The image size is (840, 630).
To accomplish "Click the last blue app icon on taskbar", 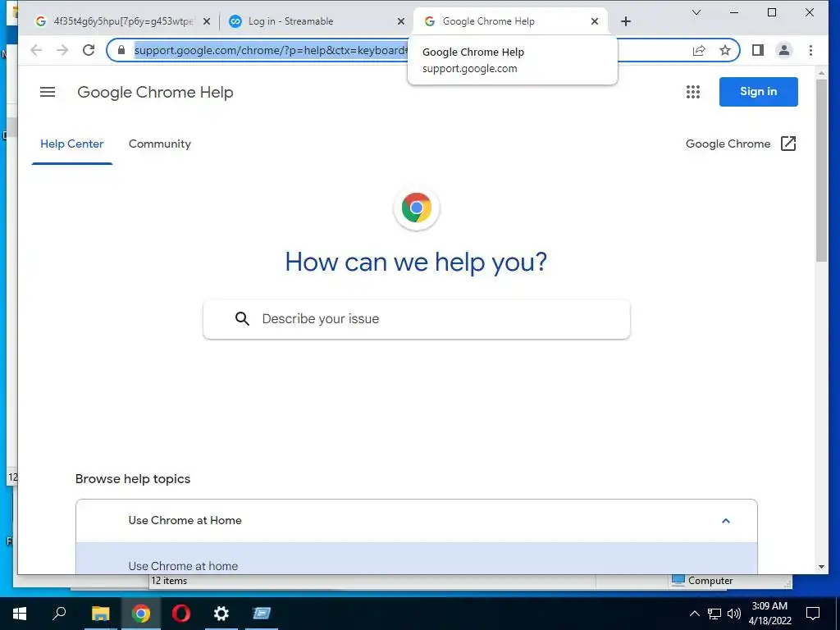I will [x=262, y=614].
